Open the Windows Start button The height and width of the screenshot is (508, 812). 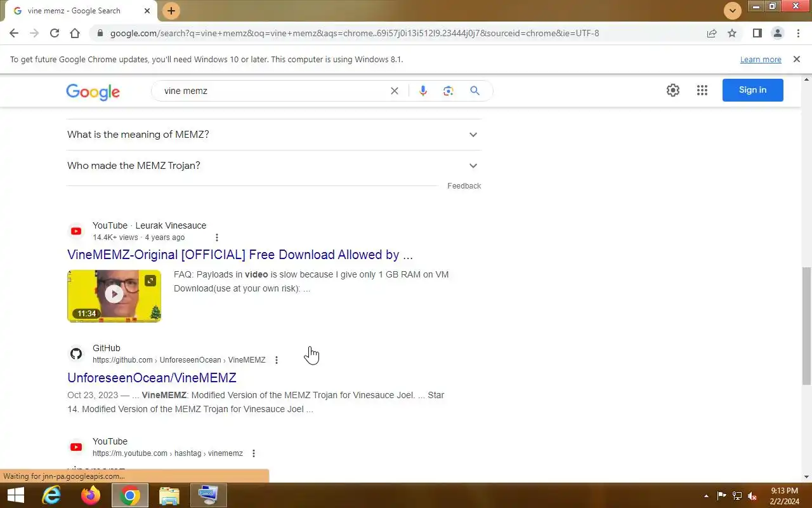15,495
